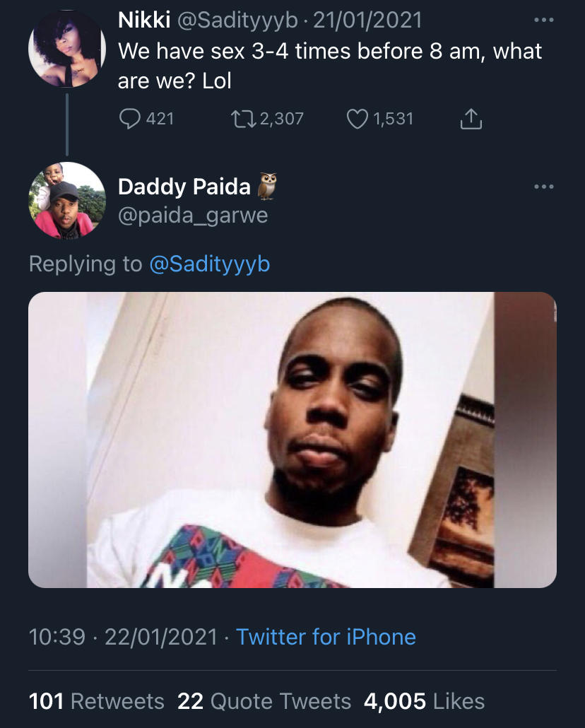585x728 pixels.
Task: Like Nikki's tweet with the heart icon
Action: tap(358, 119)
